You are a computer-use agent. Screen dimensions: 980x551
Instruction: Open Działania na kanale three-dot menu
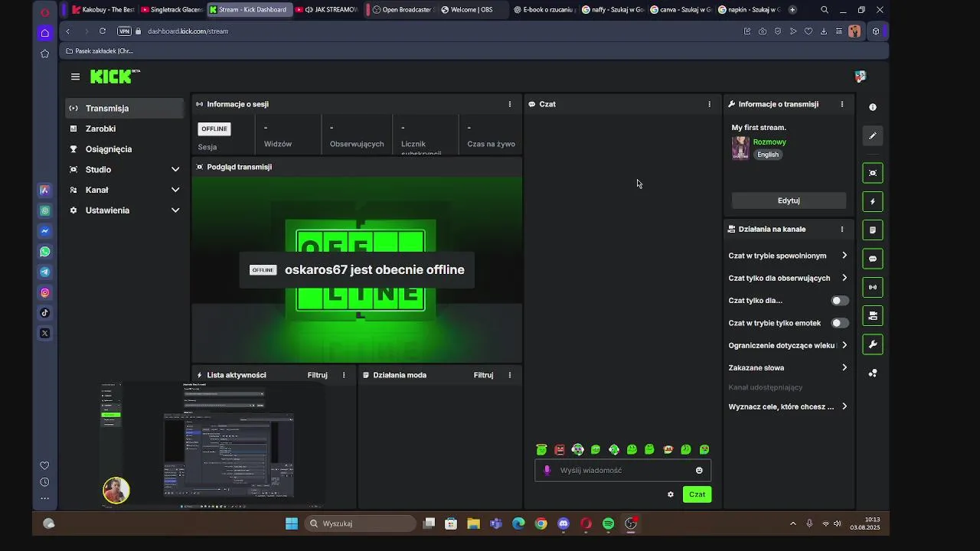tap(842, 229)
